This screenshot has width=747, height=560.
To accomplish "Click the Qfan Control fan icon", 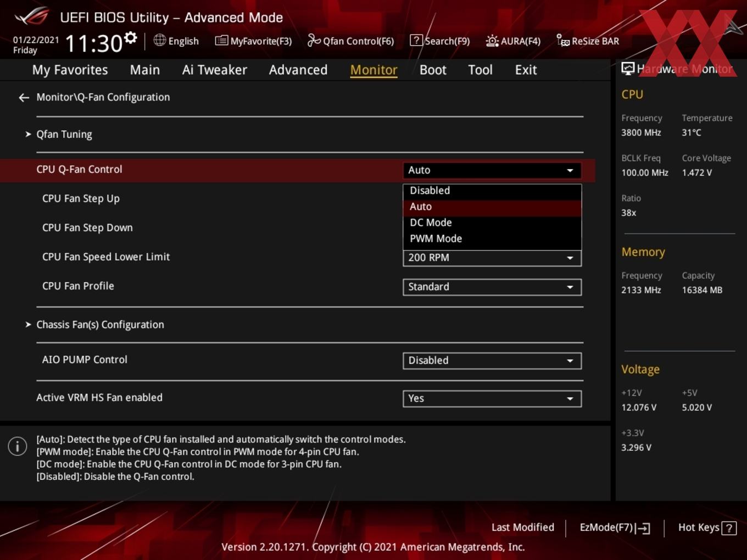I will pyautogui.click(x=314, y=40).
